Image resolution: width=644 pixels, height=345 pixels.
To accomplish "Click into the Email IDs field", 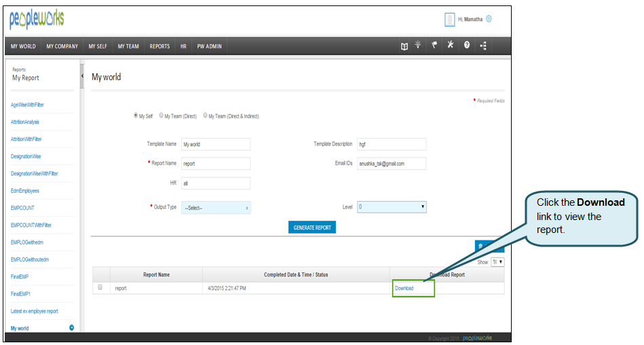I will (x=392, y=164).
